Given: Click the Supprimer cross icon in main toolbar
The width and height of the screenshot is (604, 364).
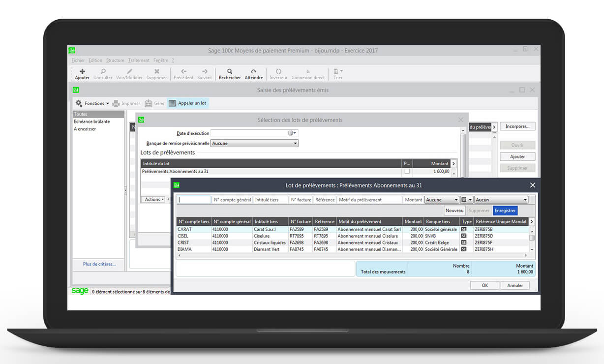Looking at the screenshot, I should click(x=157, y=71).
